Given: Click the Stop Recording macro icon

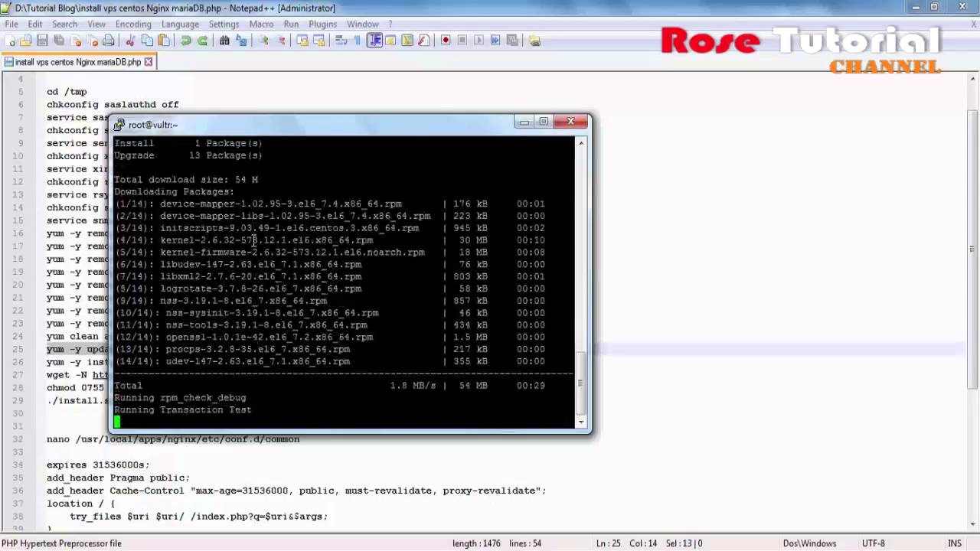Looking at the screenshot, I should click(x=462, y=41).
